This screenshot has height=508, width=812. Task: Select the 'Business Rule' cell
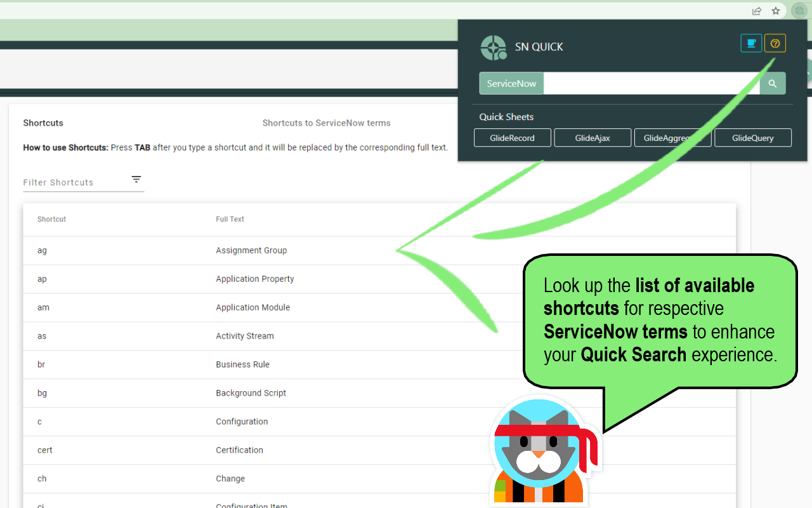tap(242, 364)
